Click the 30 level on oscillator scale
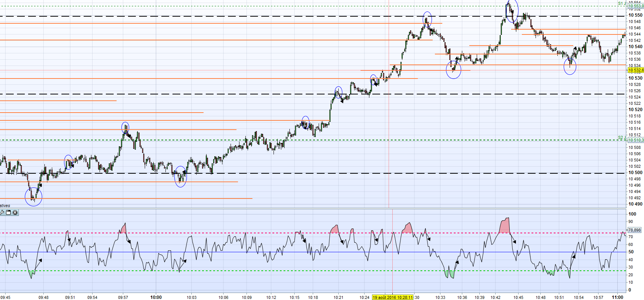This screenshot has height=300, width=644. (x=631, y=267)
